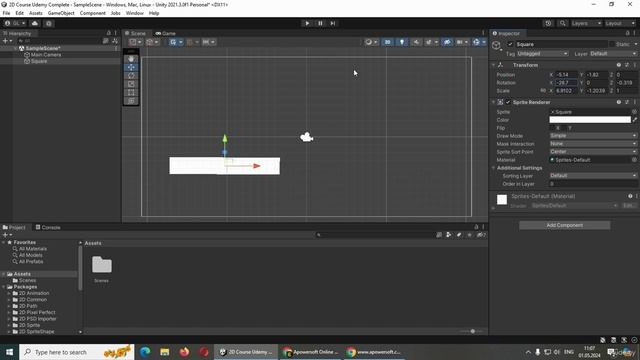
Task: Toggle the Square object active checkbox
Action: [x=510, y=44]
